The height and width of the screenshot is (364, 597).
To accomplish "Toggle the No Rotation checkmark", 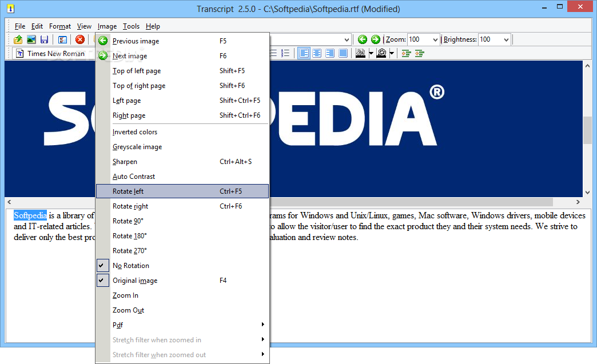I will coord(103,266).
